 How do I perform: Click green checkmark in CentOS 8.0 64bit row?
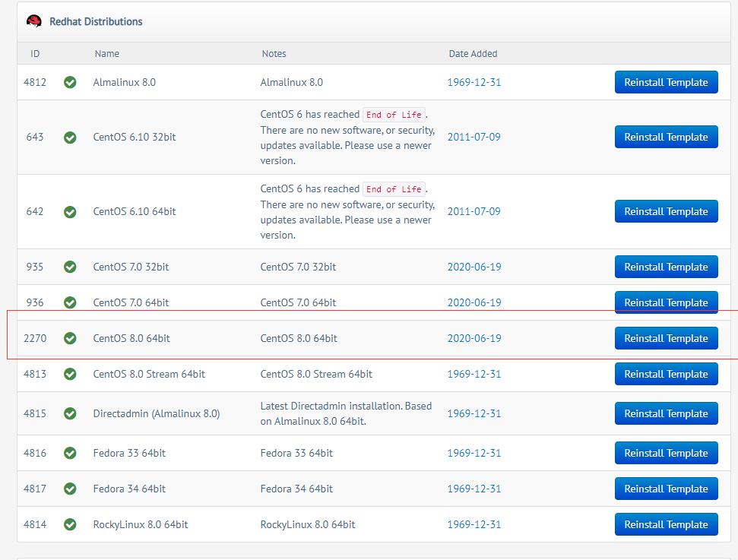70,338
